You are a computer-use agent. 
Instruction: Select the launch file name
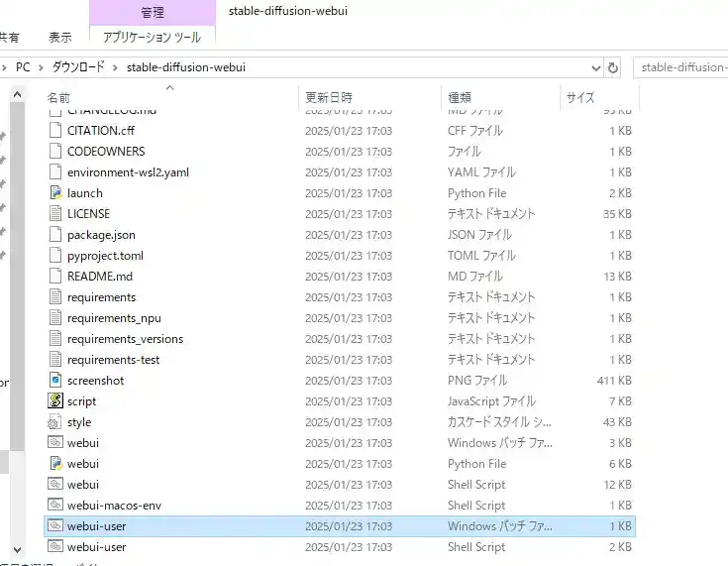pos(85,193)
